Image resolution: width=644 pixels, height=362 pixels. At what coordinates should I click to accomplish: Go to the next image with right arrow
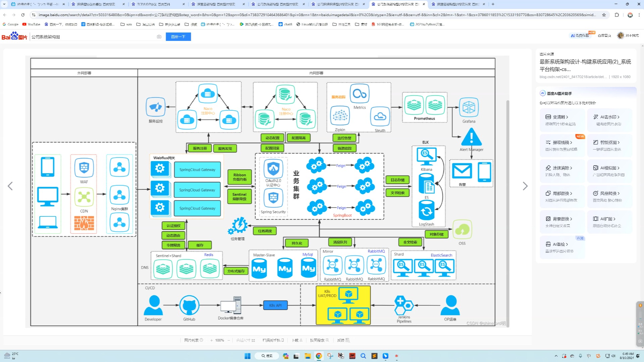525,186
